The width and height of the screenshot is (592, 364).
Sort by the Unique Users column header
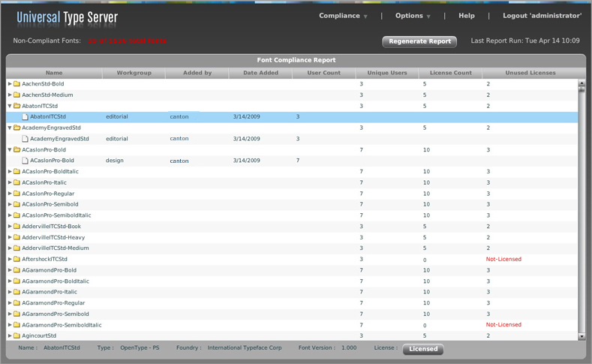click(387, 73)
